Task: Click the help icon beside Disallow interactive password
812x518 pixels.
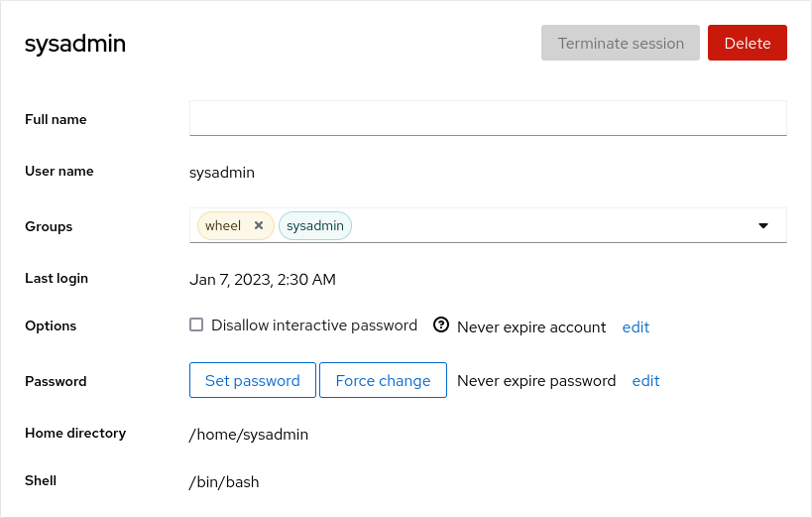Action: tap(441, 325)
